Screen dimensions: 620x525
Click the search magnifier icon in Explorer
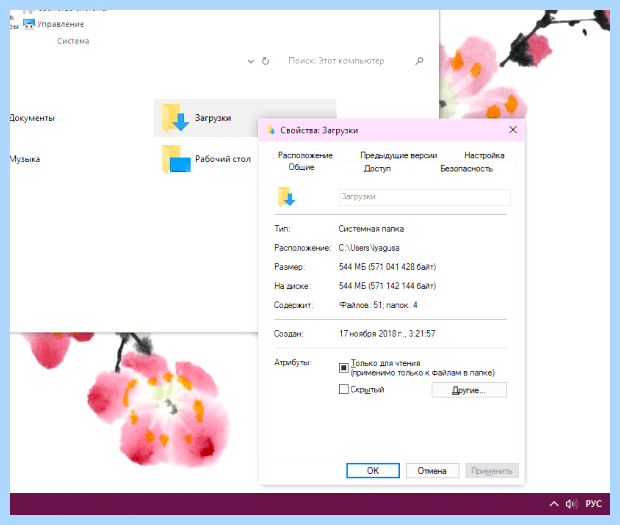pos(419,61)
